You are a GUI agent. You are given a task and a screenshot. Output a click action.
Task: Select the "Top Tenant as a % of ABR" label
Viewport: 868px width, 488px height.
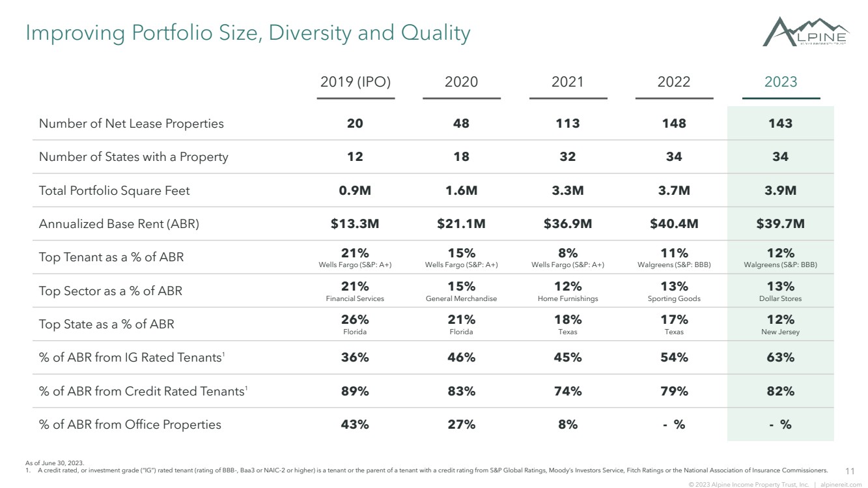point(111,257)
